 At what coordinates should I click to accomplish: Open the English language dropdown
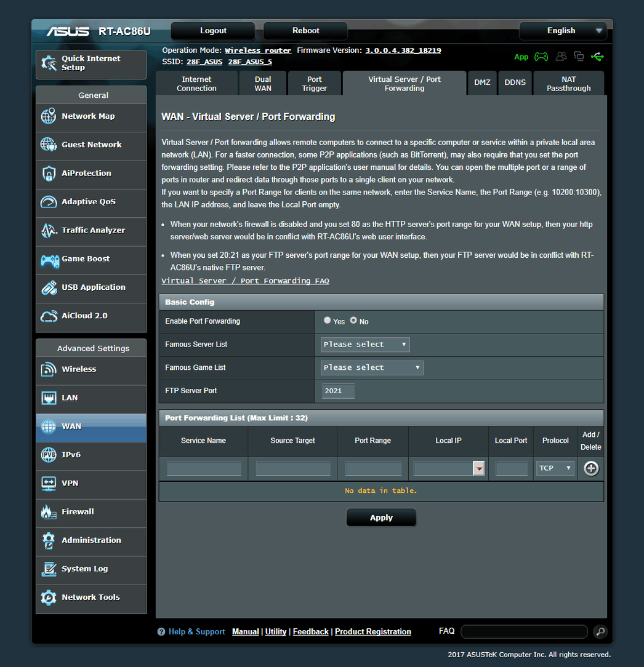click(563, 31)
